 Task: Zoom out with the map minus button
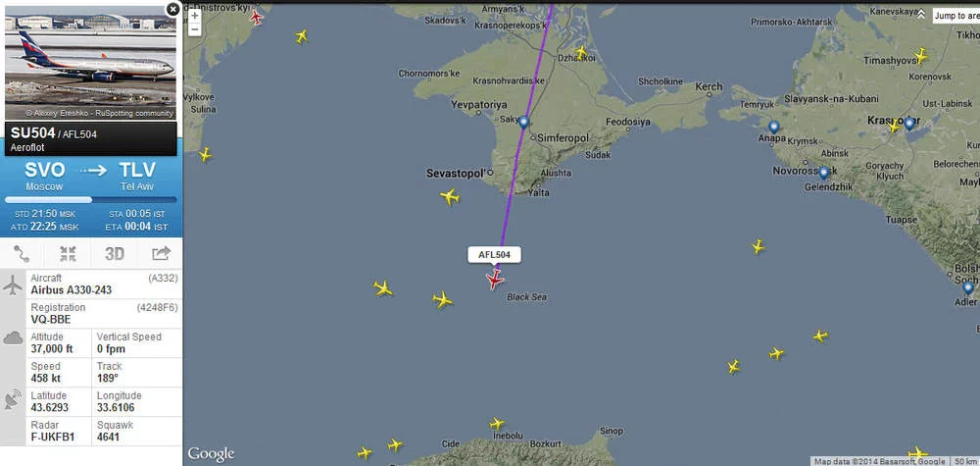pyautogui.click(x=195, y=28)
